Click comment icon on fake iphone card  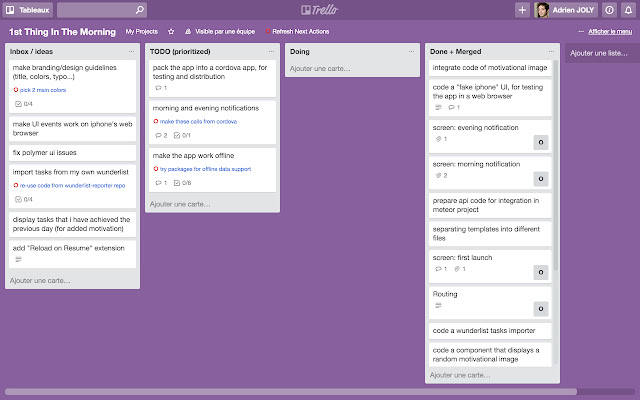[451, 107]
